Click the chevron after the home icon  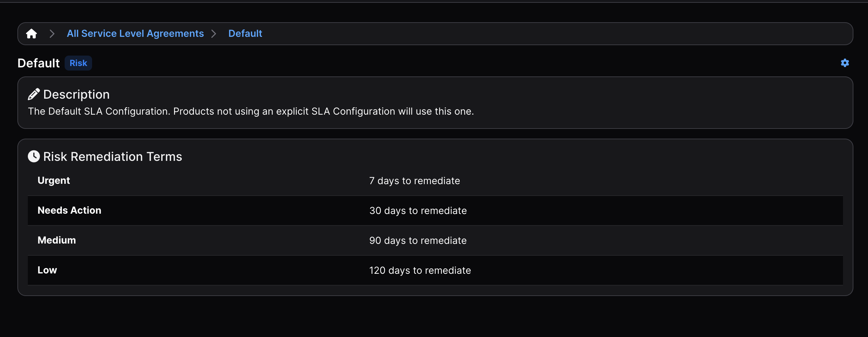52,34
